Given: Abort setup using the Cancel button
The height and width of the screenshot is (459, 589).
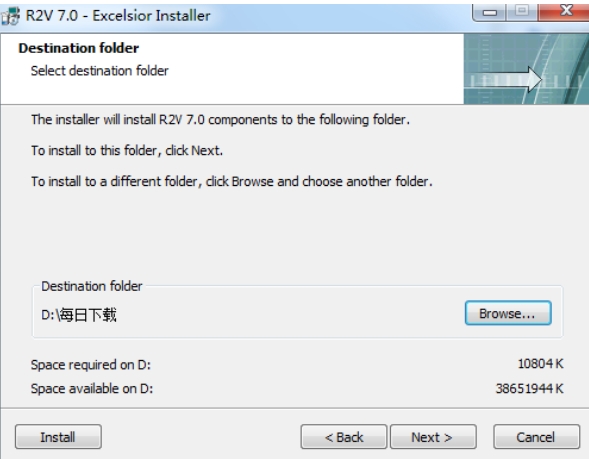Looking at the screenshot, I should (536, 437).
